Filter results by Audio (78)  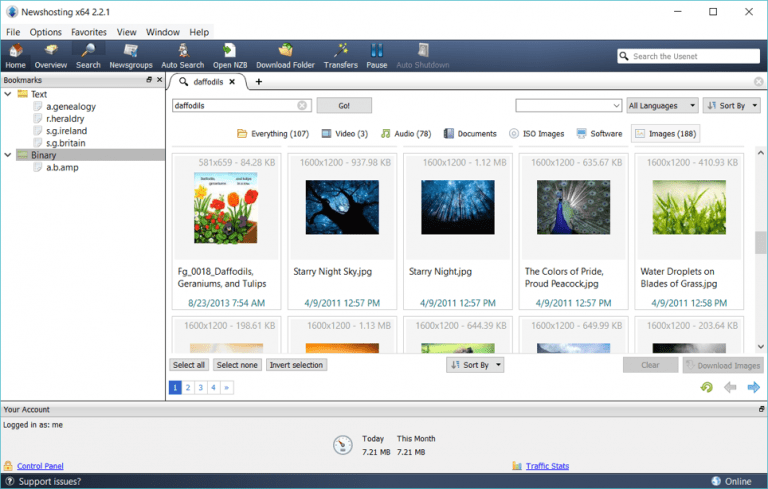coord(406,133)
